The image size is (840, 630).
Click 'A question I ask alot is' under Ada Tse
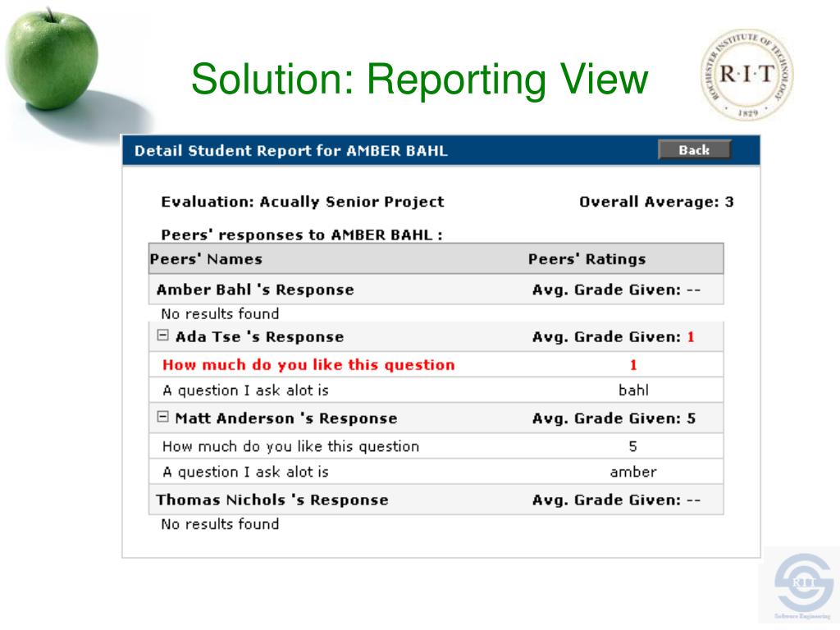[245, 390]
